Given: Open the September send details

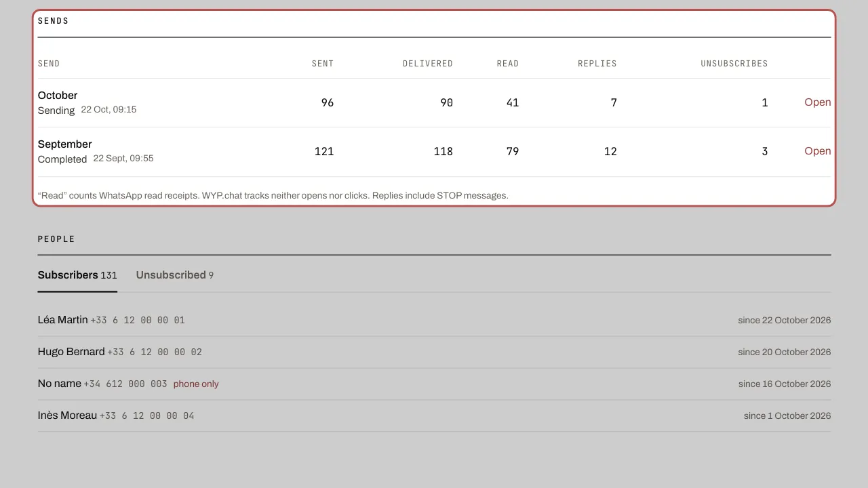Looking at the screenshot, I should (817, 151).
